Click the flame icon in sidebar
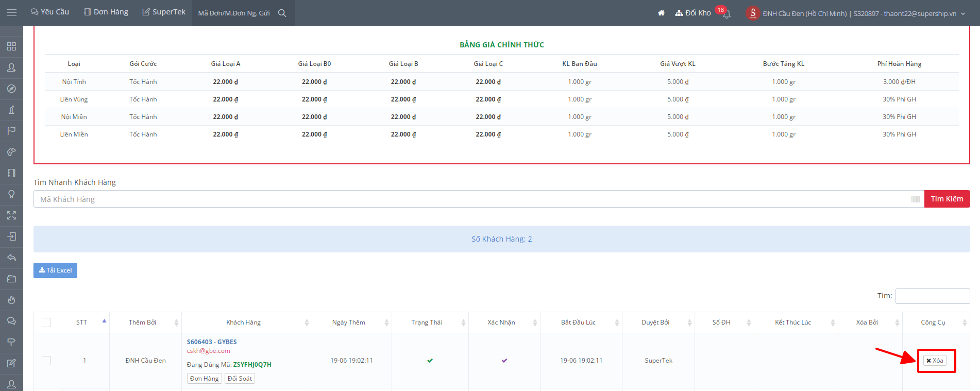The width and height of the screenshot is (980, 391). (11, 300)
